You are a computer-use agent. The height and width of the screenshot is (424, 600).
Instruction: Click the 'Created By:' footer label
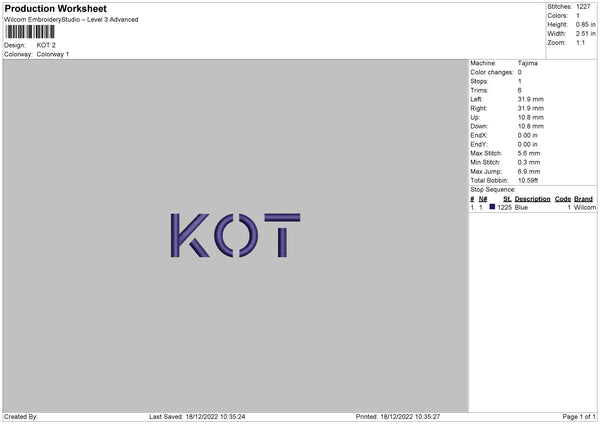pos(21,417)
